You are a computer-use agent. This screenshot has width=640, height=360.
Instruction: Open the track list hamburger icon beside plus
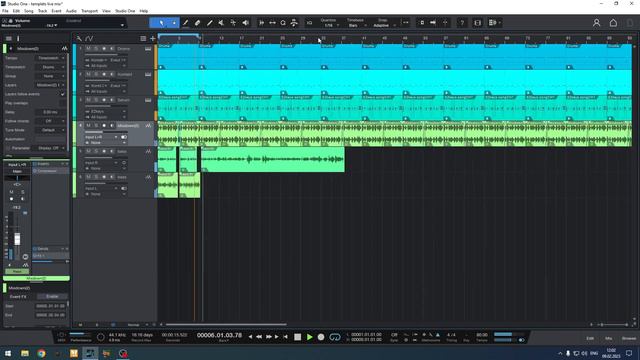(x=143, y=38)
